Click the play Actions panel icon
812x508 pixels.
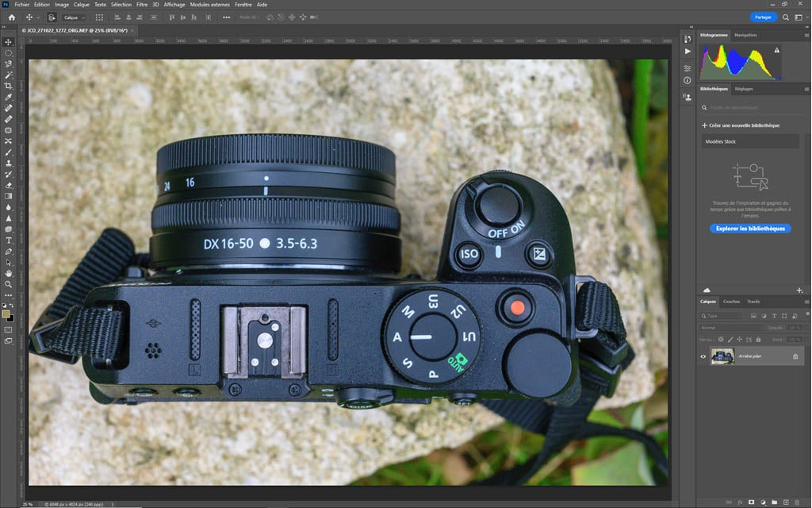tap(688, 52)
